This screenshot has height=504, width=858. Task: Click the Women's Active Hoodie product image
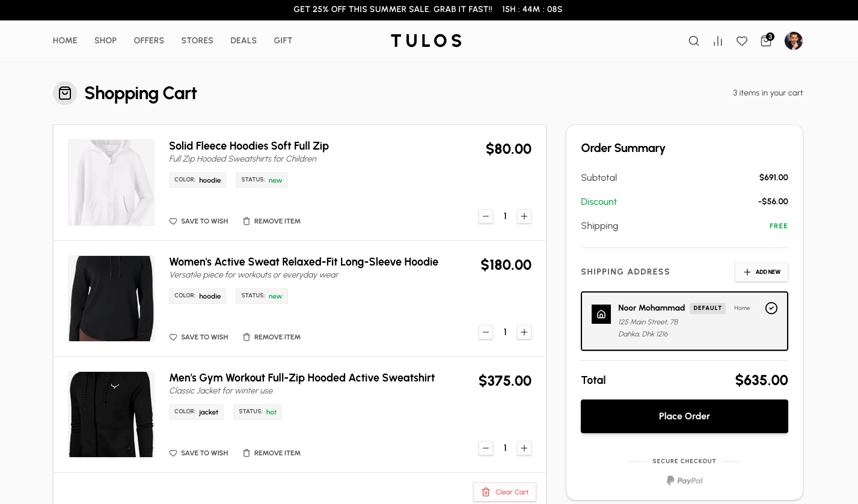coord(111,298)
